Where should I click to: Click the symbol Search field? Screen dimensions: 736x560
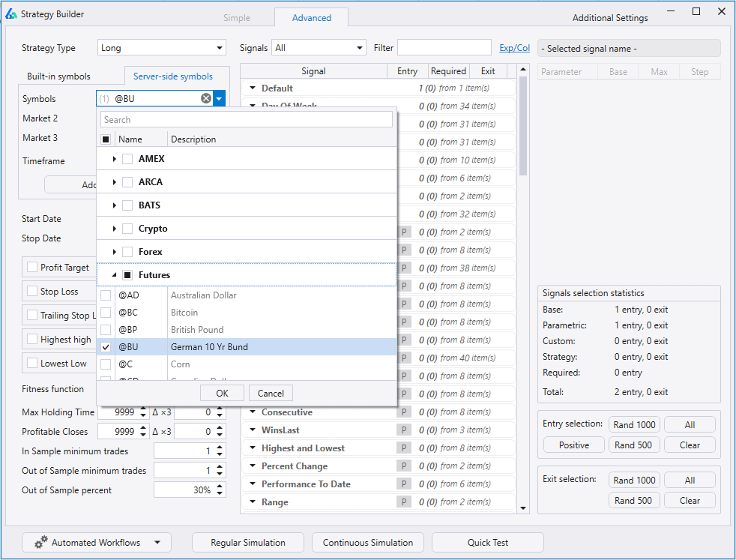pos(247,120)
